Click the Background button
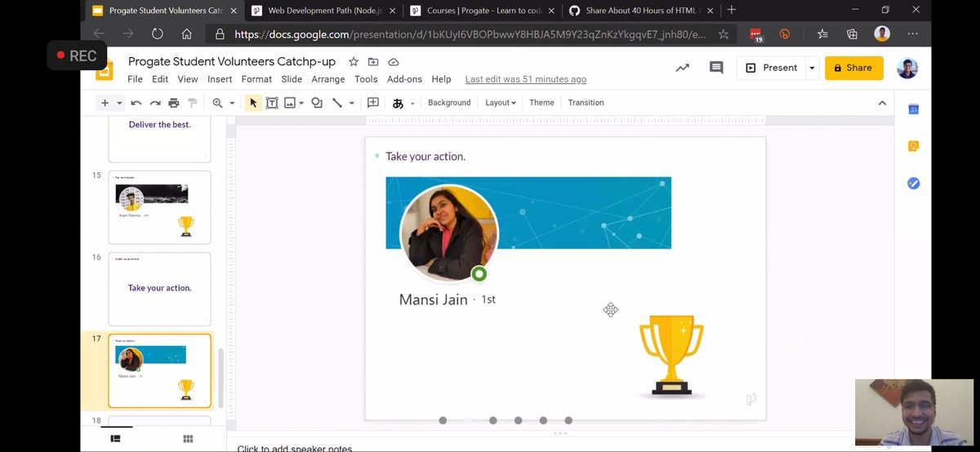This screenshot has height=452, width=980. click(x=449, y=103)
